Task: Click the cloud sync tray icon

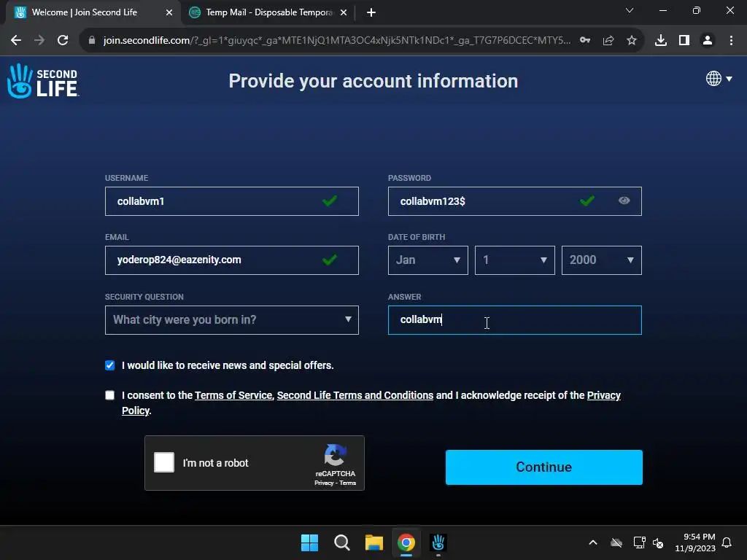Action: click(616, 542)
